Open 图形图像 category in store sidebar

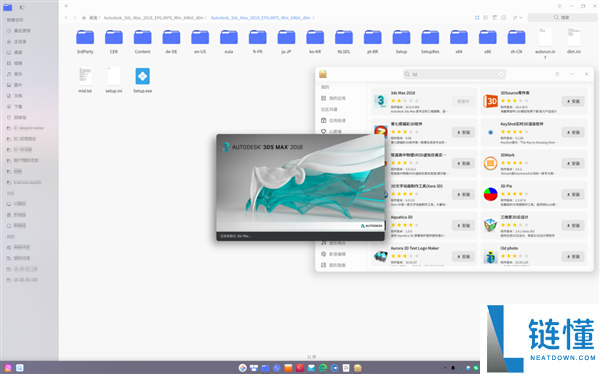(333, 265)
